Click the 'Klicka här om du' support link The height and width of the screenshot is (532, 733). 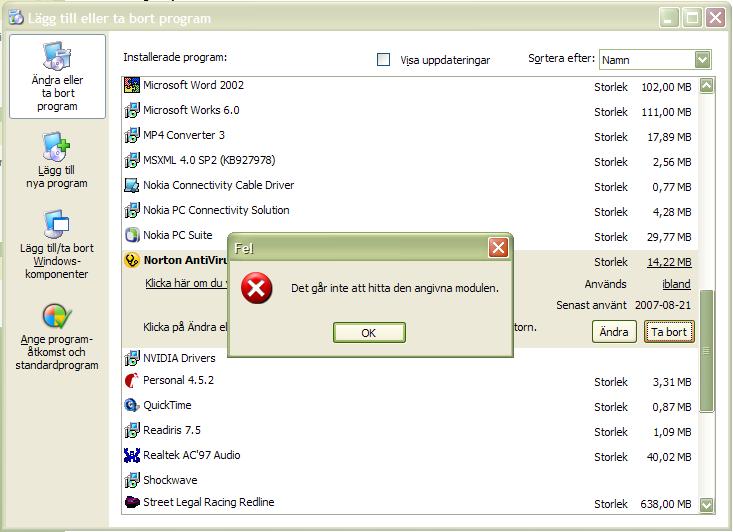pos(186,283)
